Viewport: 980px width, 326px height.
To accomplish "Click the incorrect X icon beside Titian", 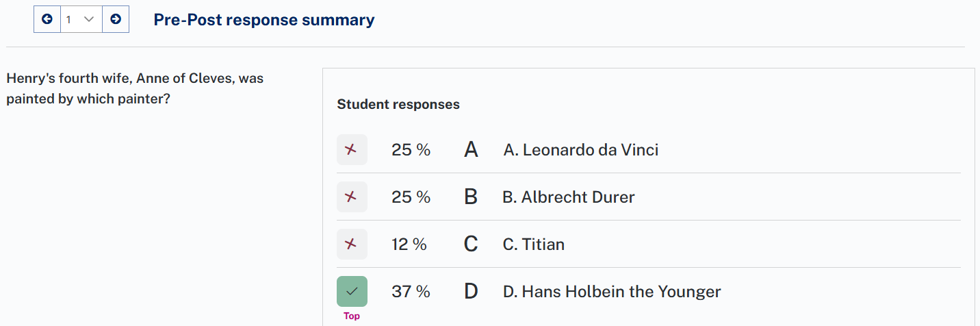I will 352,244.
